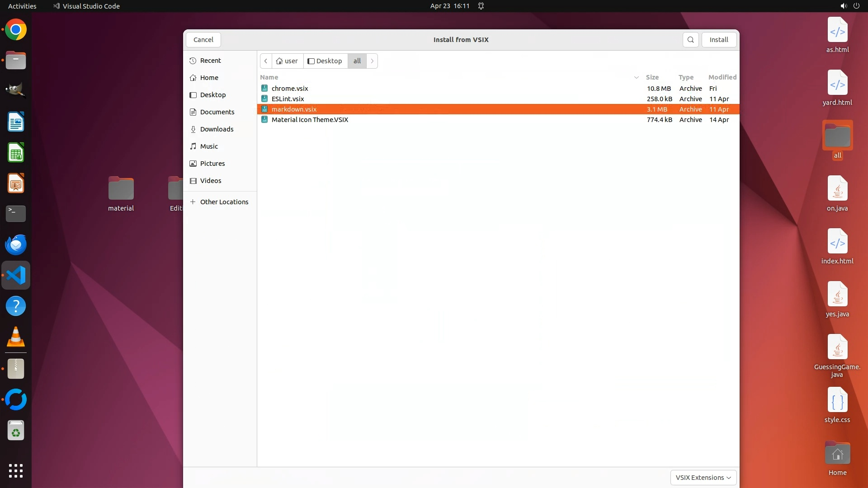Select the Material Icon Theme.VSIX file
The image size is (868, 488).
pos(310,120)
